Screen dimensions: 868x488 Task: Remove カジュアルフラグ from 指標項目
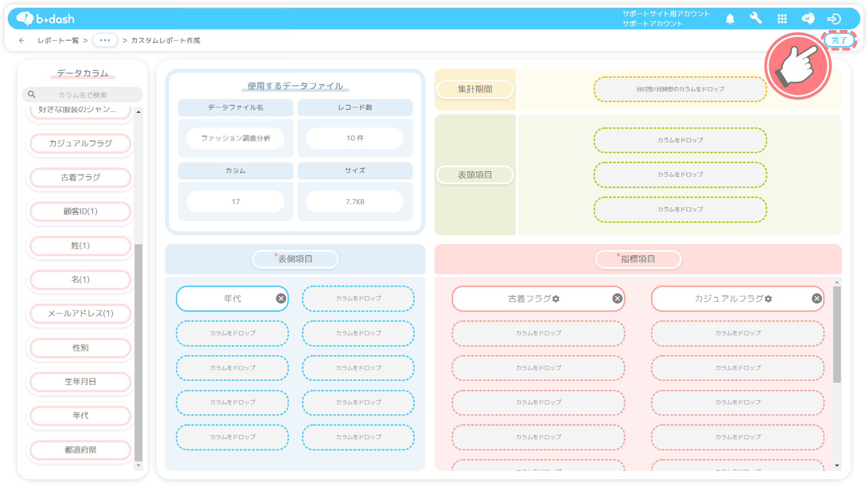(817, 298)
